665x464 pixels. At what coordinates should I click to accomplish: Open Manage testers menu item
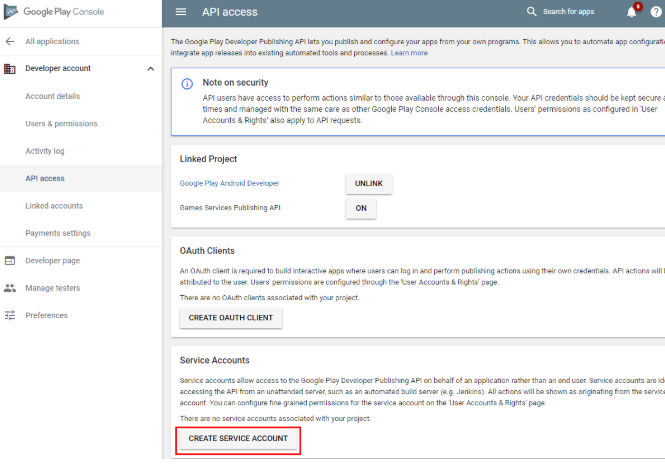click(53, 288)
